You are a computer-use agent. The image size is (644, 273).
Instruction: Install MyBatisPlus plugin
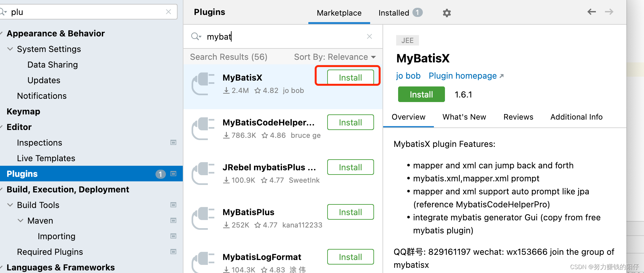point(350,212)
